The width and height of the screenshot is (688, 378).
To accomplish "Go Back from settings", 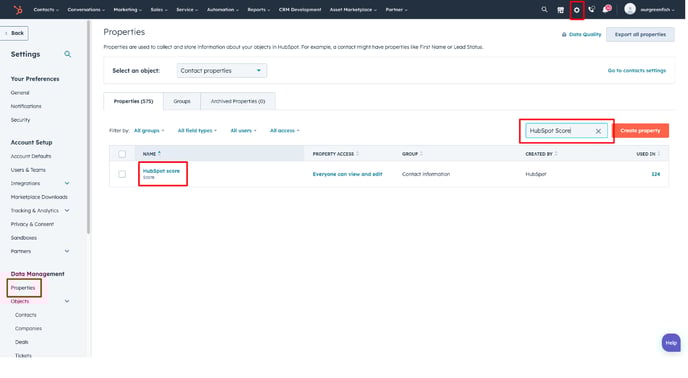I will click(x=14, y=33).
